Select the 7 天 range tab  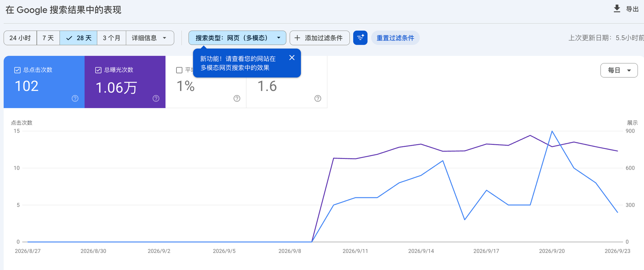[48, 38]
